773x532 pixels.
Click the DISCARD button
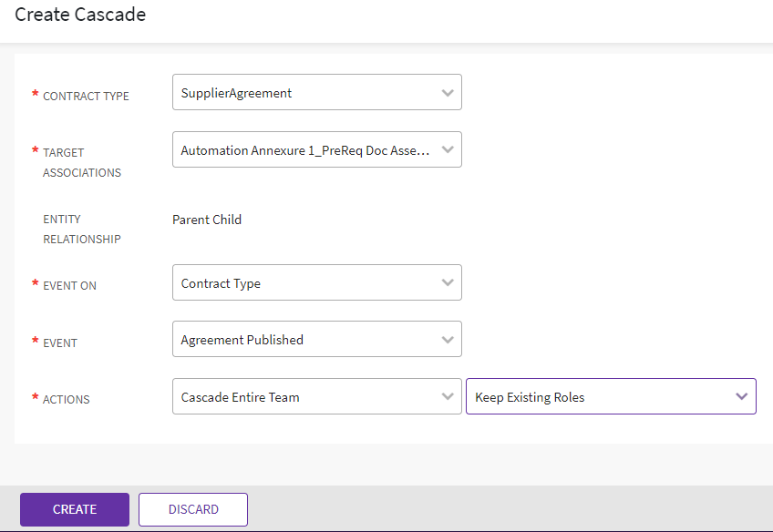click(193, 509)
